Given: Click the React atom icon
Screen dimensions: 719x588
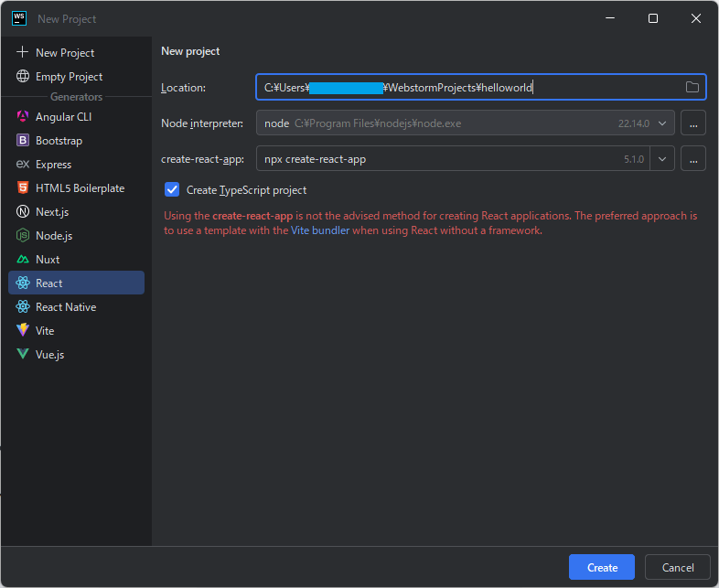Looking at the screenshot, I should coord(23,283).
